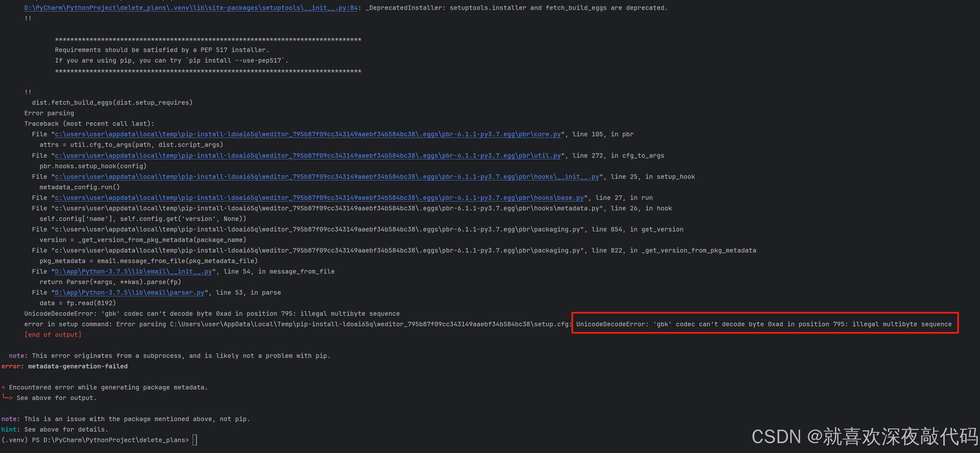The height and width of the screenshot is (453, 980).
Task: Click the 'metadata_config.run()' line
Action: pyautogui.click(x=80, y=187)
